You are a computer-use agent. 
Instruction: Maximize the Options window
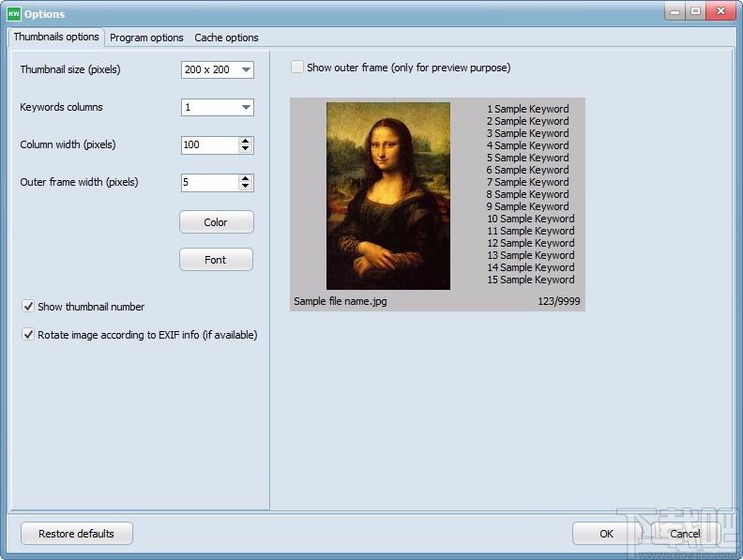(x=695, y=11)
